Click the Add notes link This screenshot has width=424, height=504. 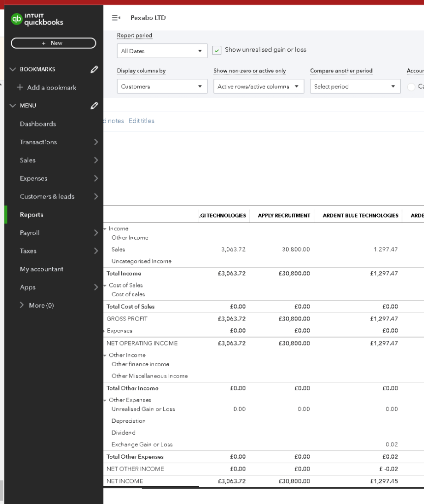coord(114,121)
